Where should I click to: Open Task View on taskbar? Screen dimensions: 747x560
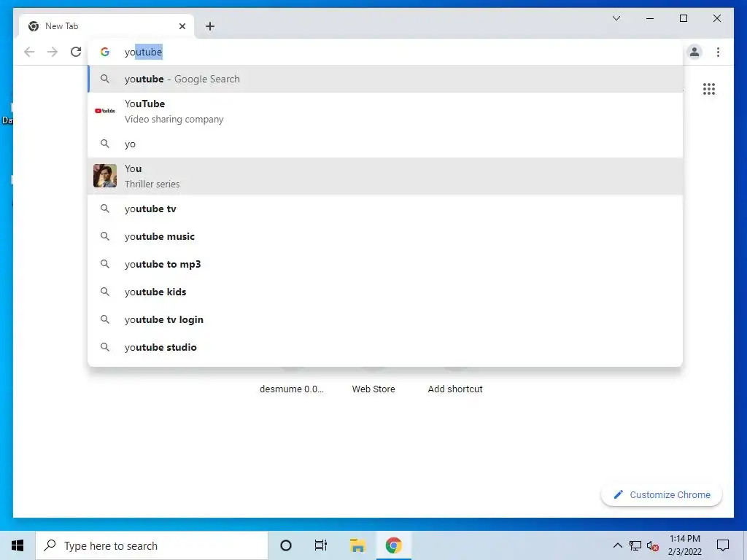[x=321, y=545]
